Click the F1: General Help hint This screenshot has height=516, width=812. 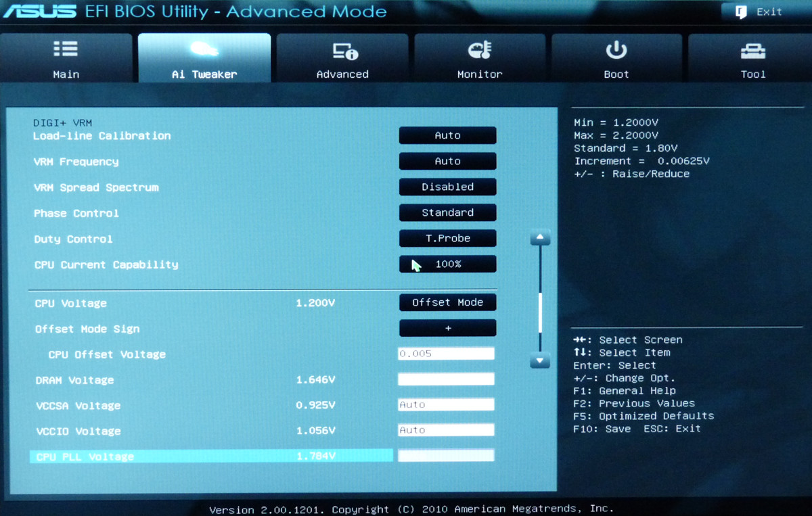624,391
